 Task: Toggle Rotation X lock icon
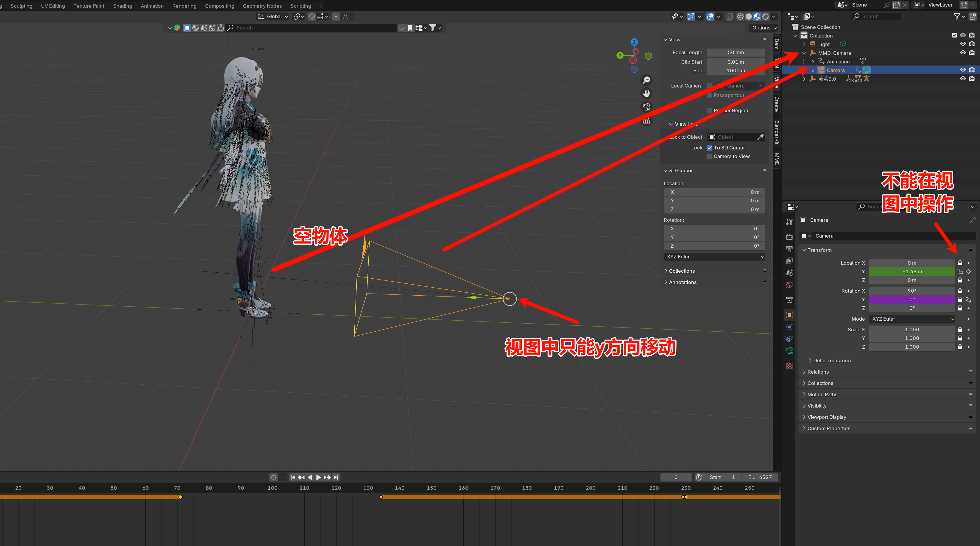pyautogui.click(x=960, y=291)
